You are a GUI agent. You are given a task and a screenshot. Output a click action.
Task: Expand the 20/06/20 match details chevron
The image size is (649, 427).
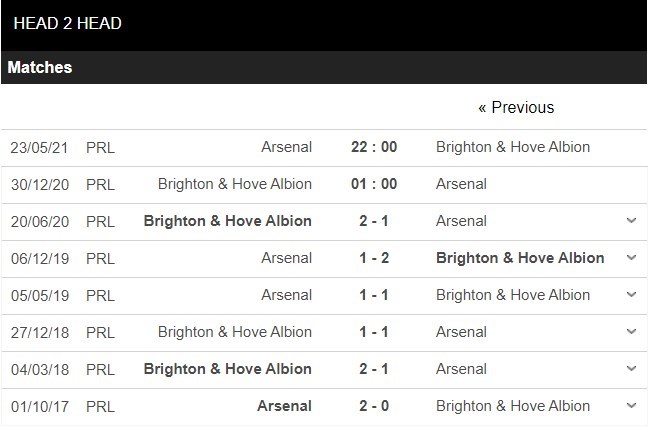pos(631,221)
